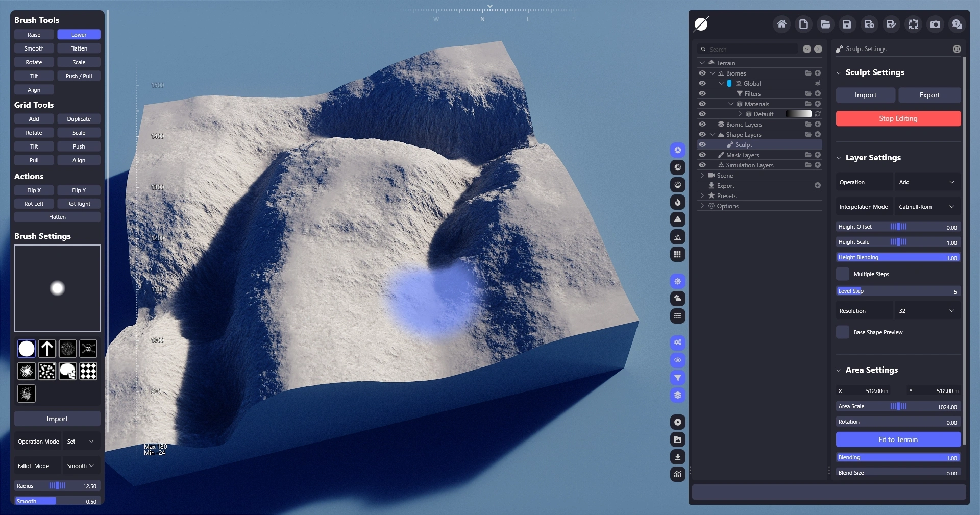Adjust the Height Blending slider
The height and width of the screenshot is (515, 980).
click(x=898, y=257)
